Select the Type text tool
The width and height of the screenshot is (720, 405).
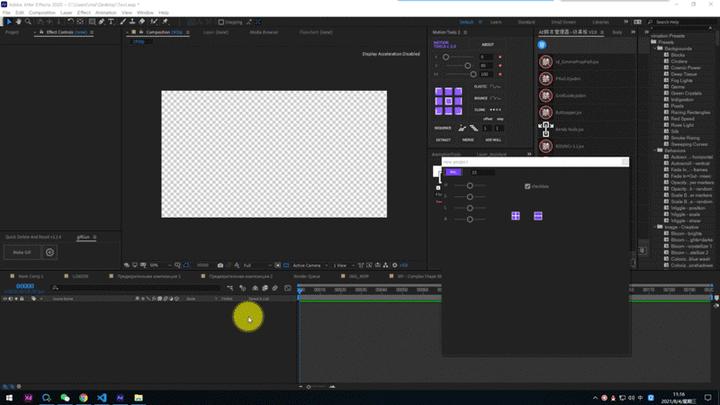coord(111,22)
